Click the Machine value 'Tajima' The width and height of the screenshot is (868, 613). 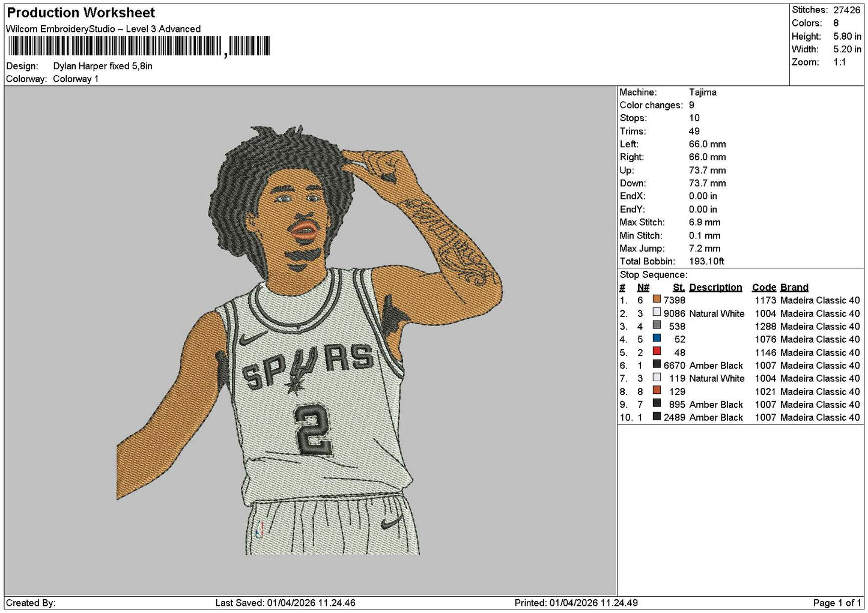click(x=703, y=92)
